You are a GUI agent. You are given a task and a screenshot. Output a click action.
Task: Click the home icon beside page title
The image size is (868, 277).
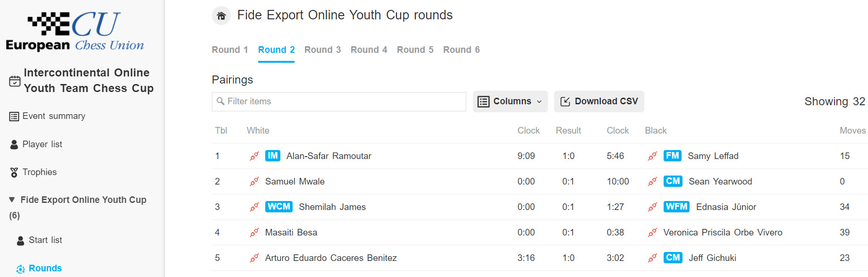221,16
